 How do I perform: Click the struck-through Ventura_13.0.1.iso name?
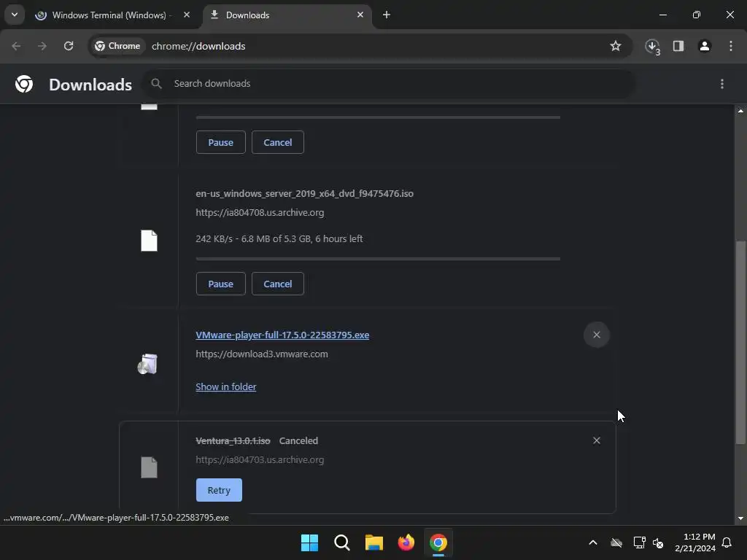(x=233, y=440)
